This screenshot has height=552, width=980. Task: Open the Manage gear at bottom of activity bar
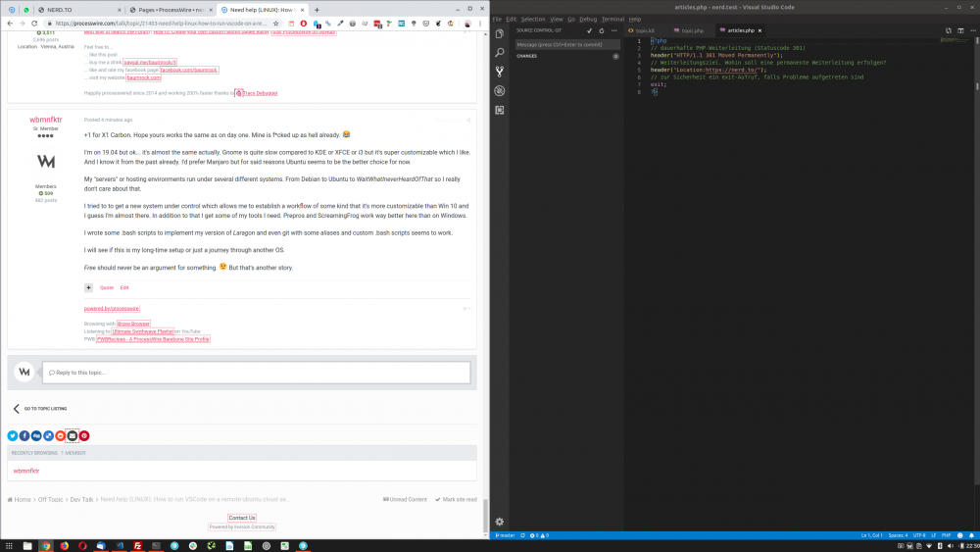tap(500, 522)
